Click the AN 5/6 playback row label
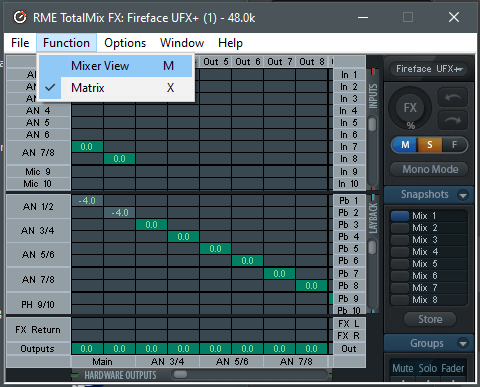The image size is (480, 387). [38, 255]
